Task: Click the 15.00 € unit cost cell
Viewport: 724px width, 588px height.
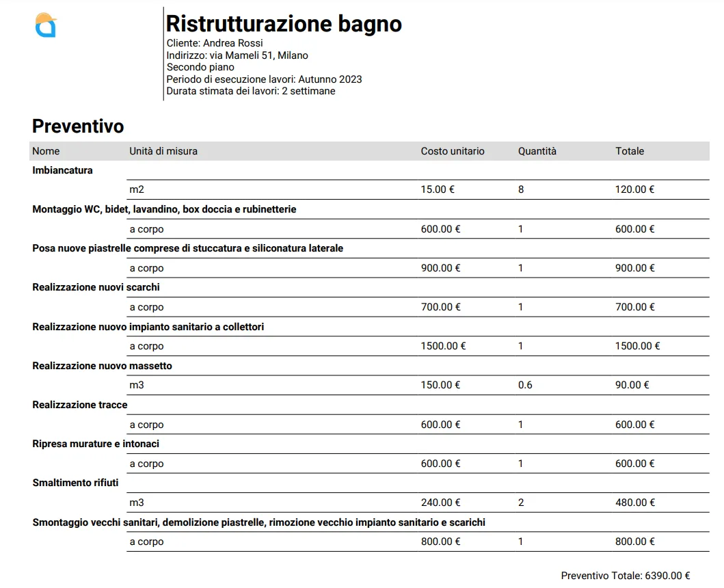Action: tap(438, 189)
